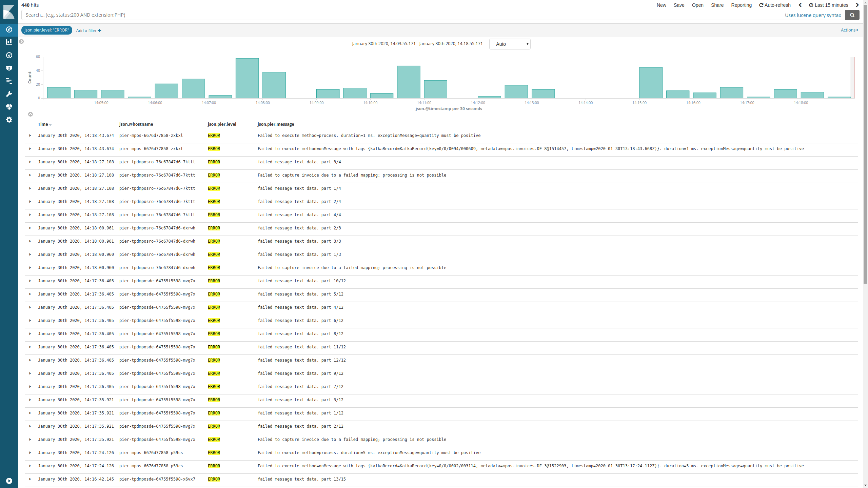Open Management via the gear icon
The height and width of the screenshot is (488, 868).
pyautogui.click(x=9, y=120)
